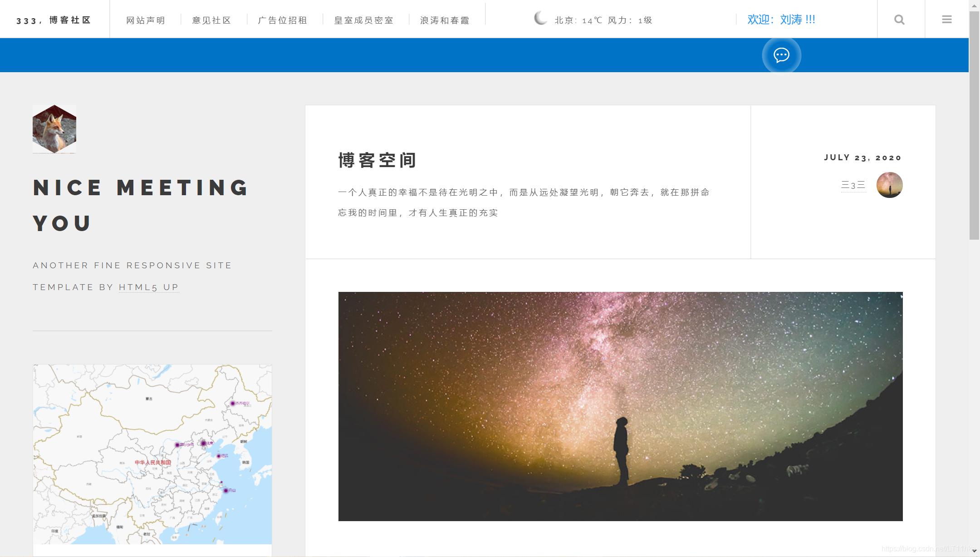This screenshot has width=980, height=557.
Task: Open the hamburger menu icon
Action: [946, 20]
